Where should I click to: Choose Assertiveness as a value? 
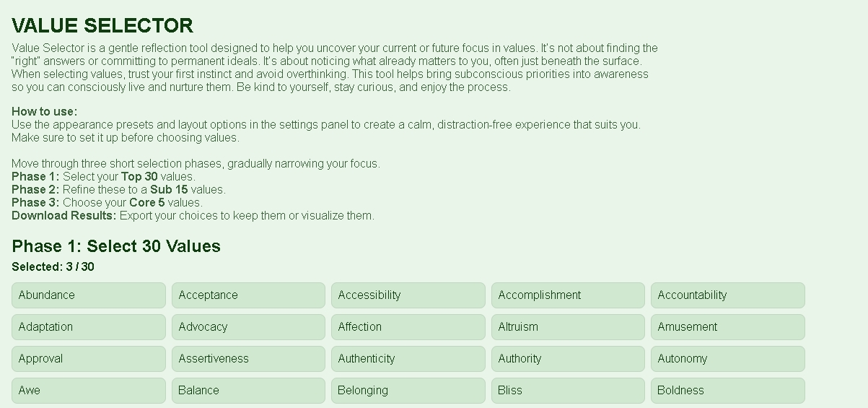click(248, 359)
